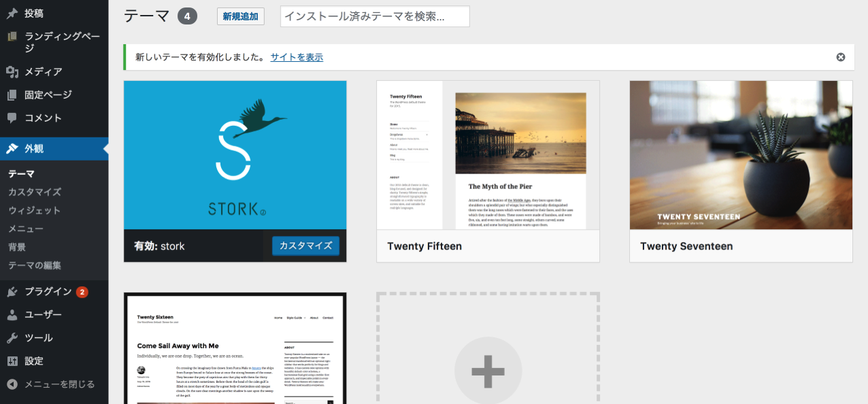
Task: Click the サイトを表示 link
Action: point(297,57)
